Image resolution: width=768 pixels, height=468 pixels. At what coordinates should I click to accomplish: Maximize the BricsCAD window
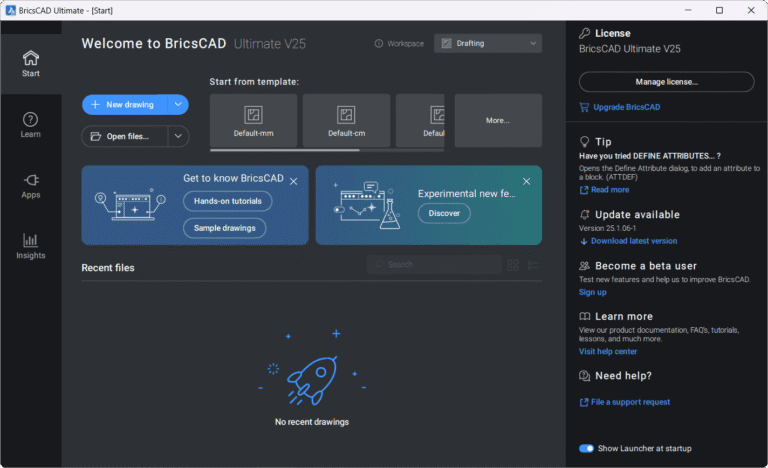tap(719, 10)
